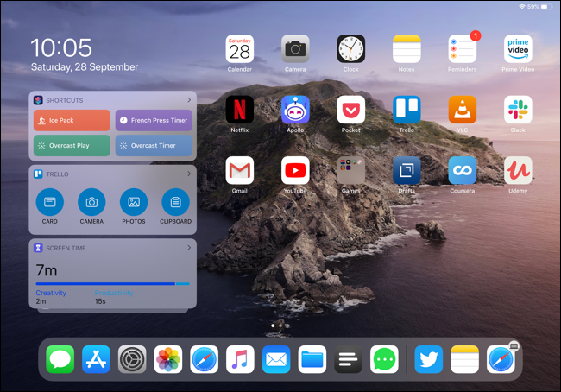Run the Overcast Play shortcut
This screenshot has height=392, width=561.
coord(72,145)
